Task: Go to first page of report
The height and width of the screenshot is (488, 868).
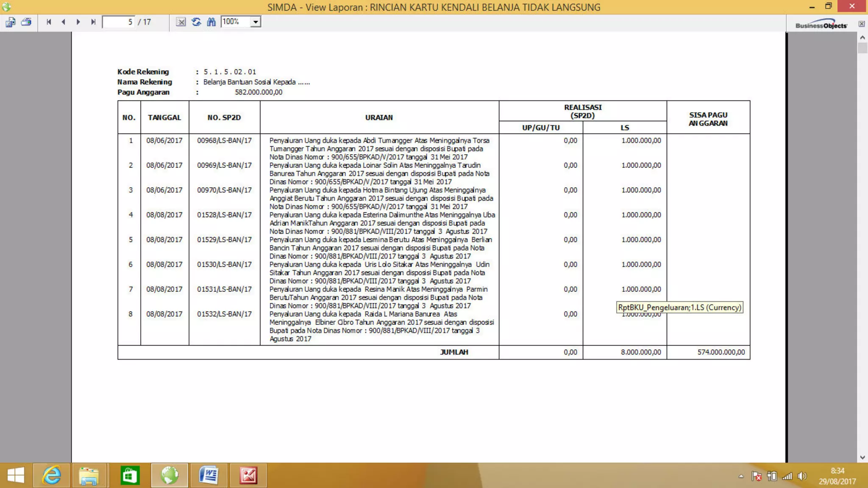Action: (49, 22)
